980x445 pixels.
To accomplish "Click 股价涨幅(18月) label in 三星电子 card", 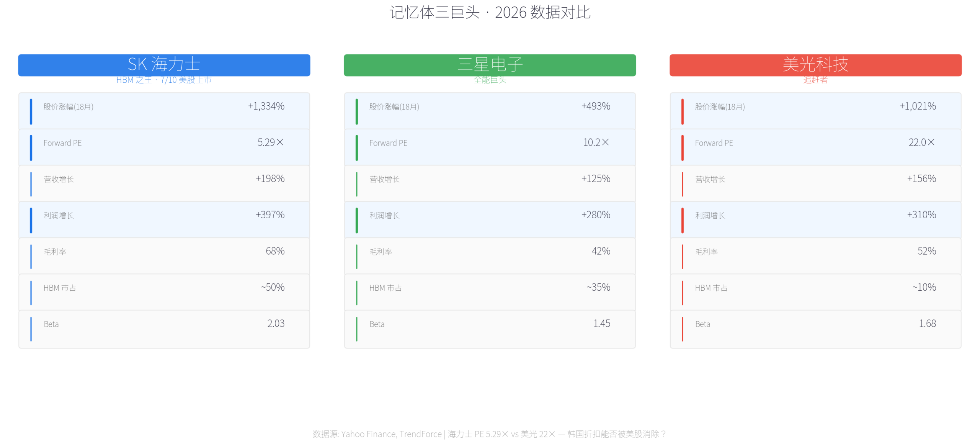I will [x=394, y=107].
